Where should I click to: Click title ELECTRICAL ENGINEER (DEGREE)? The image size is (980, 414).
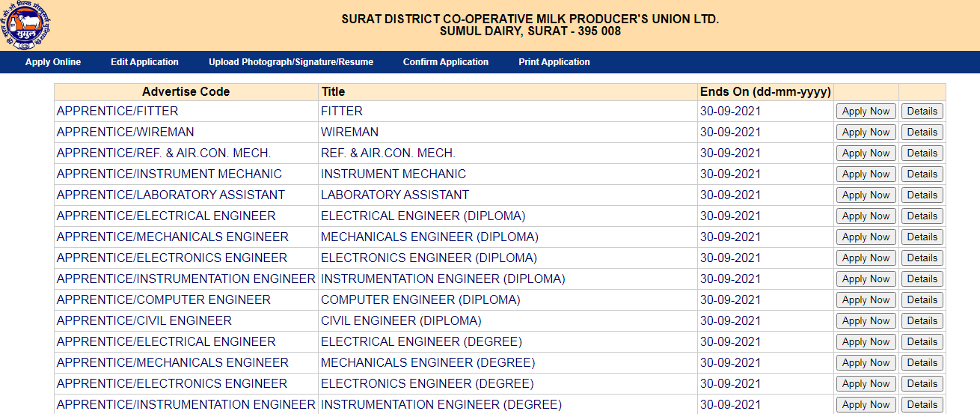click(x=421, y=342)
